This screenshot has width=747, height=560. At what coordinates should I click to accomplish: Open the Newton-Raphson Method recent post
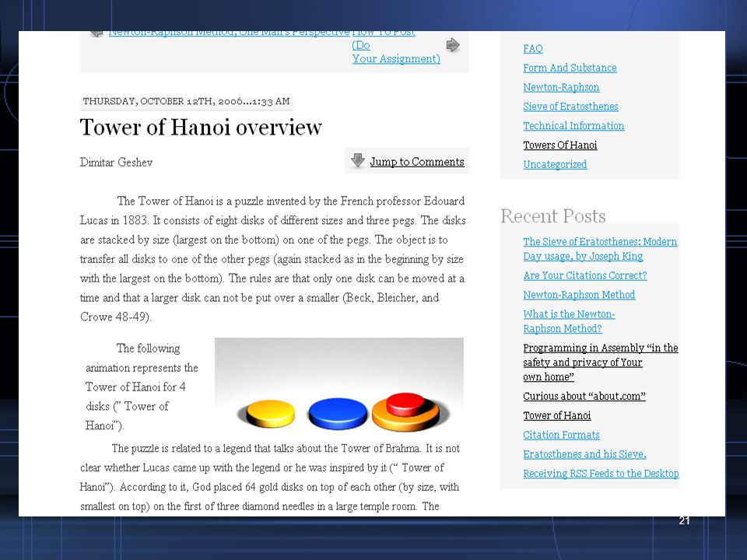pyautogui.click(x=579, y=295)
